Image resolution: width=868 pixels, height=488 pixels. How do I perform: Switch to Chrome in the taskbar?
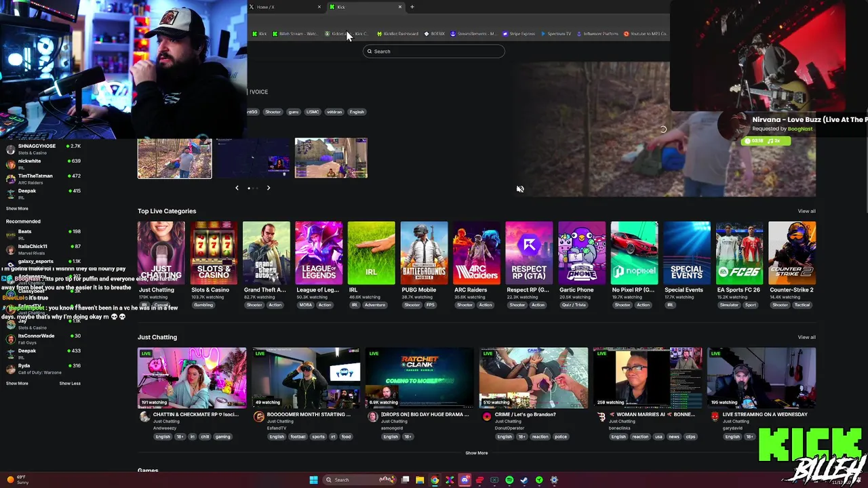pos(435,480)
